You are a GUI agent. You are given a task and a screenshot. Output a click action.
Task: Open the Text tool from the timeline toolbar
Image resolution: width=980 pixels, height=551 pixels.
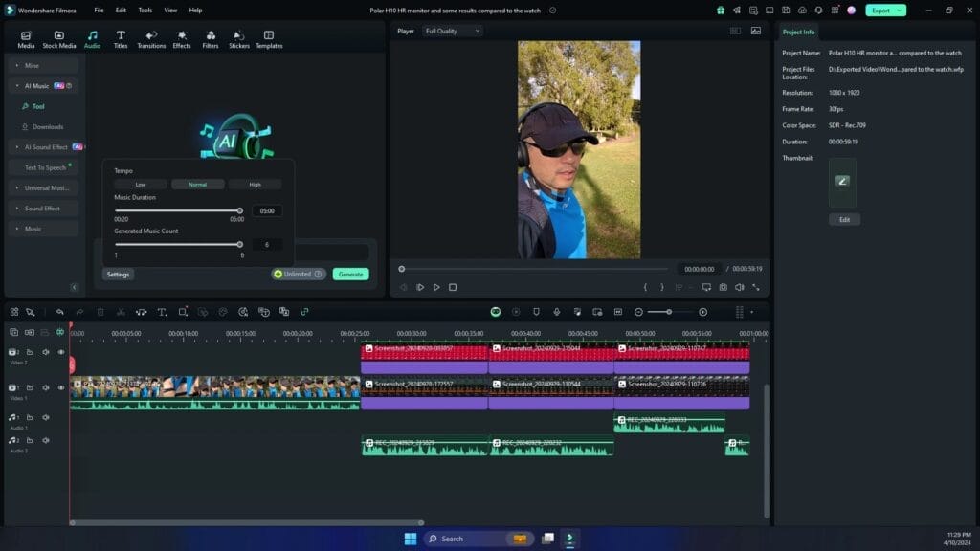(x=162, y=312)
